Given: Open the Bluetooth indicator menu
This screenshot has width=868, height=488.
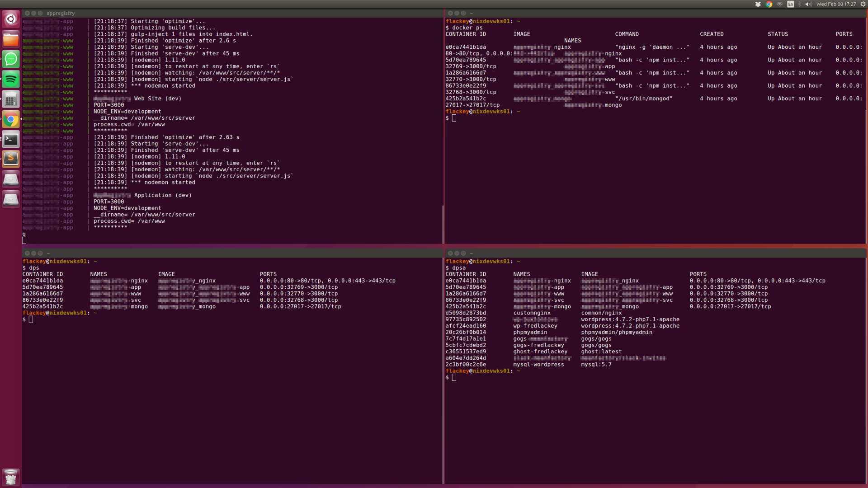Looking at the screenshot, I should coord(800,4).
